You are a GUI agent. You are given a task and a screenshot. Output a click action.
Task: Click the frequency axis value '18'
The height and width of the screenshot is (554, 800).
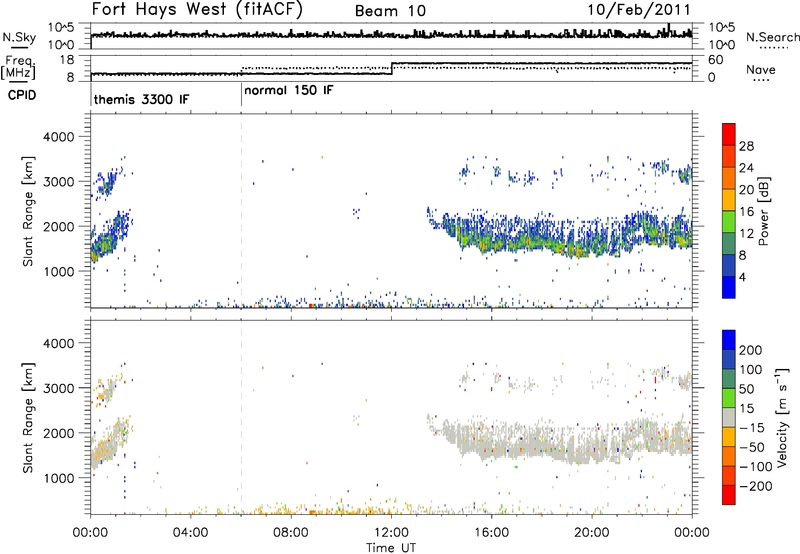pos(67,60)
